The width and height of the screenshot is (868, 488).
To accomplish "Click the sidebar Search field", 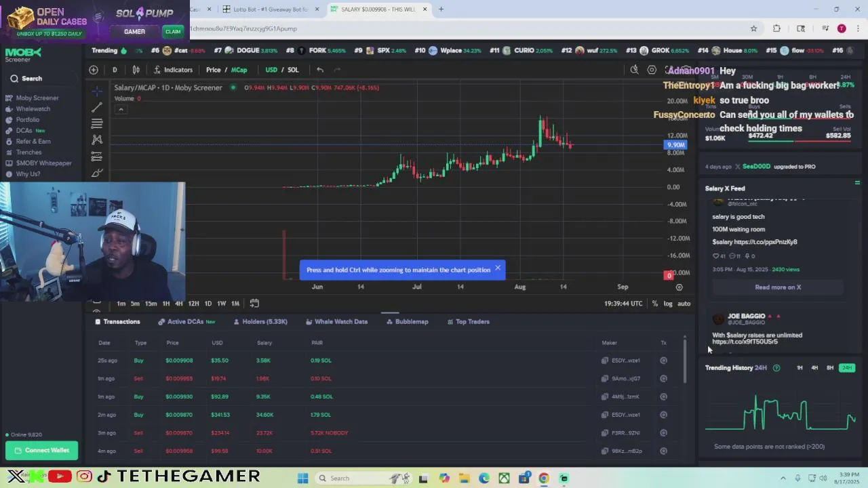I will (x=42, y=79).
